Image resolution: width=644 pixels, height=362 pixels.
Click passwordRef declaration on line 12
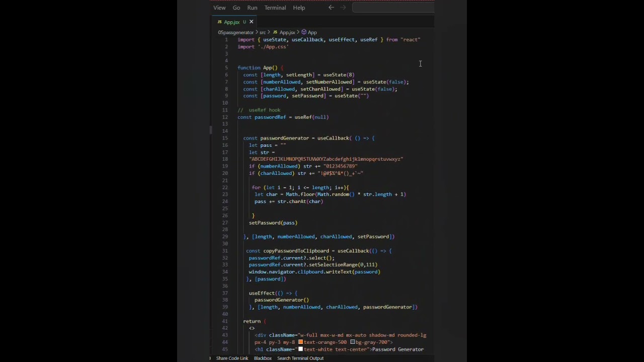270,117
